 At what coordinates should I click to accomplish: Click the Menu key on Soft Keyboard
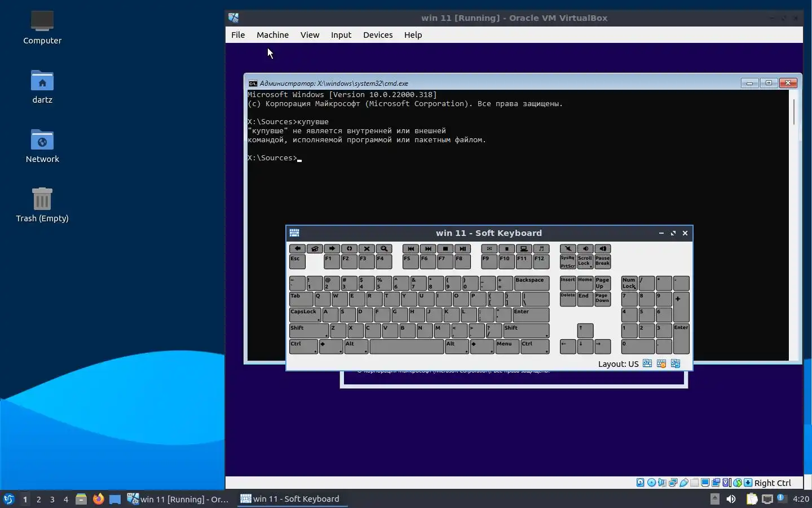pos(507,347)
